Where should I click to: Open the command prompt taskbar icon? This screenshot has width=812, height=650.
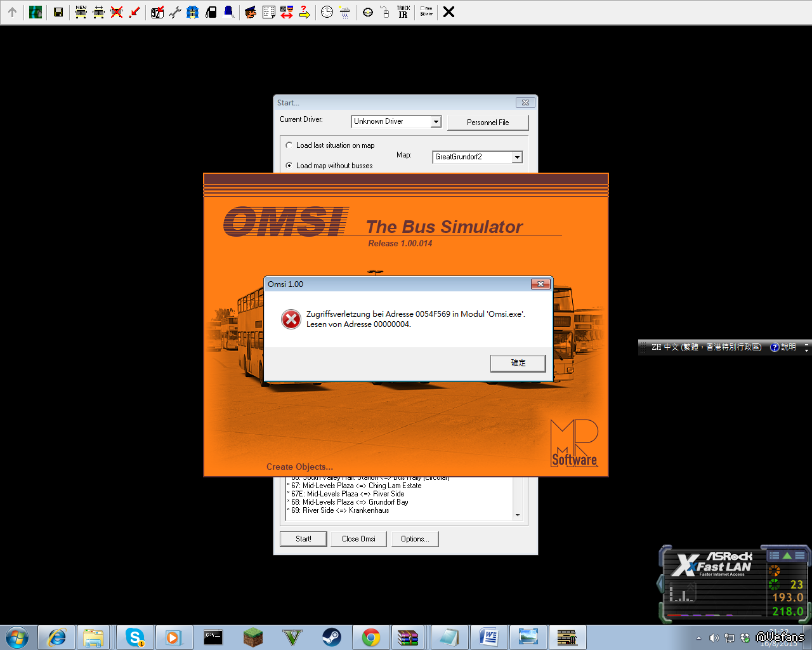click(213, 637)
